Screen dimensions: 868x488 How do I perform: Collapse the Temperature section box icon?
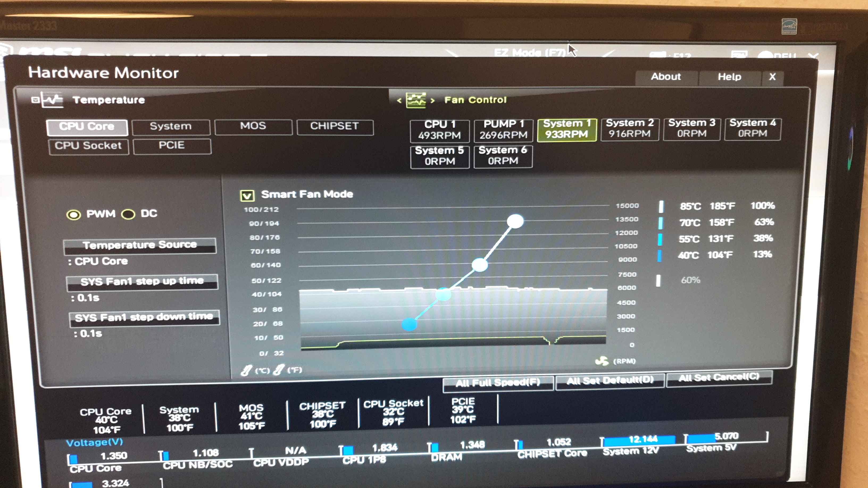pos(35,100)
